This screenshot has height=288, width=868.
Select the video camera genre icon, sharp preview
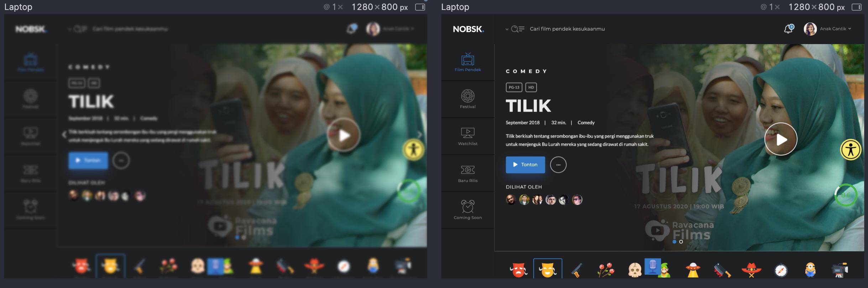(x=840, y=270)
